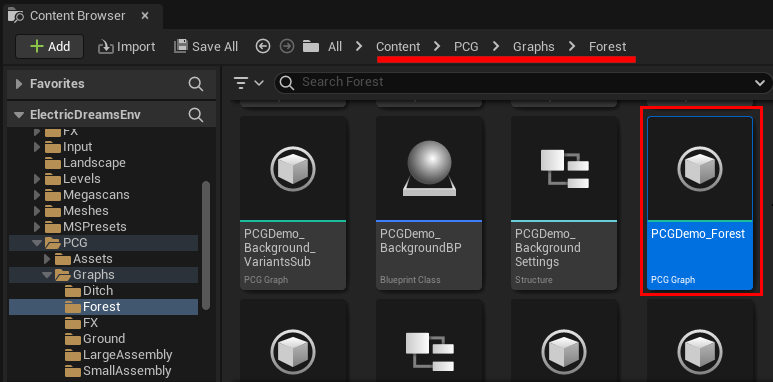Search in Favorites magnifier icon
Viewport: 773px width, 382px height.
click(x=196, y=84)
